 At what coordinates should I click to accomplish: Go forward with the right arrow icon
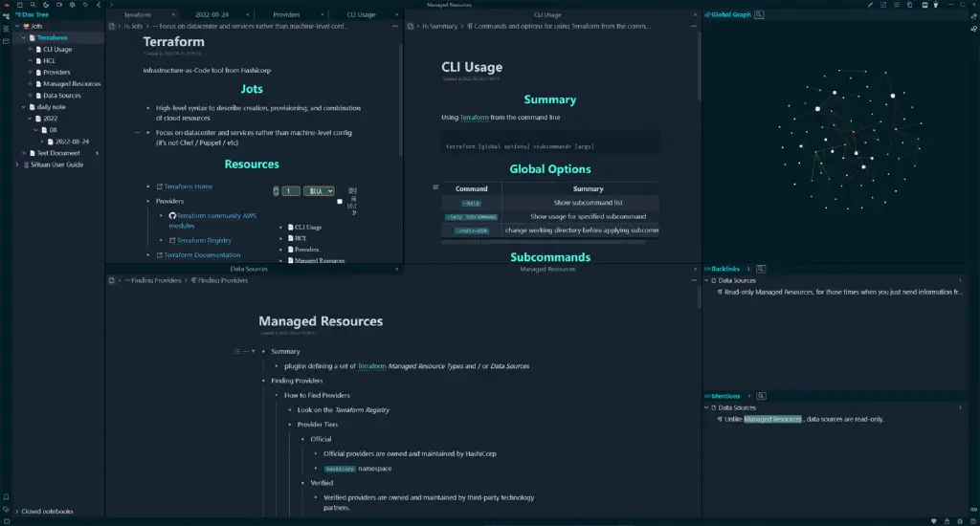111,5
